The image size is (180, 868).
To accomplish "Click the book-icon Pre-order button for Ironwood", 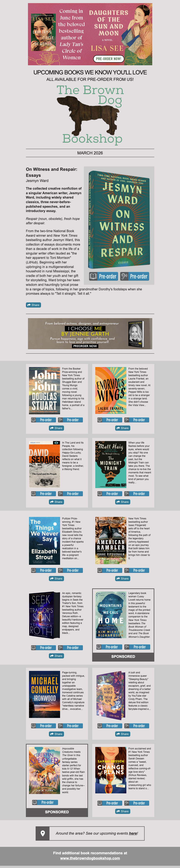I will click(x=43, y=726).
